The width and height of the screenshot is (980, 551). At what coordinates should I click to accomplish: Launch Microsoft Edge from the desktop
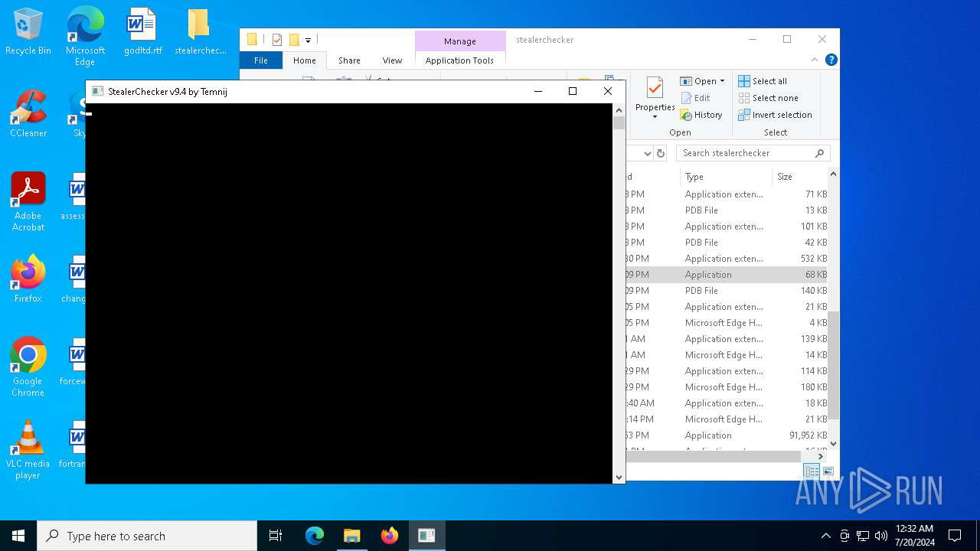pos(85,37)
